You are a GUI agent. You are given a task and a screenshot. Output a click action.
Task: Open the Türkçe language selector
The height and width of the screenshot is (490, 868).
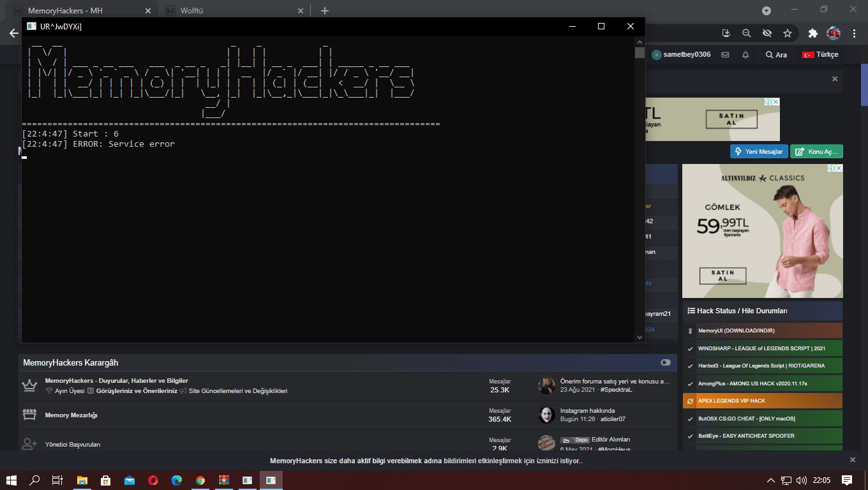point(820,55)
